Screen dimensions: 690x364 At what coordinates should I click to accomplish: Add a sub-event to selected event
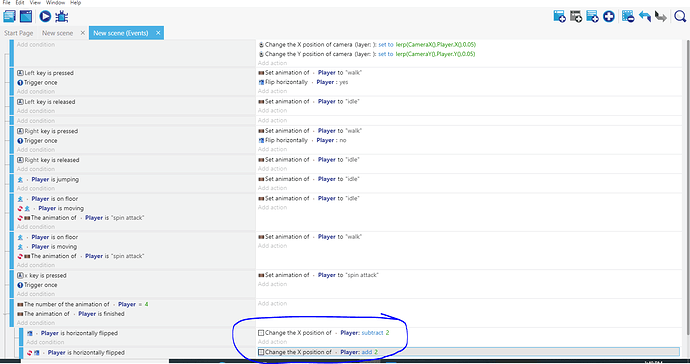click(x=576, y=16)
